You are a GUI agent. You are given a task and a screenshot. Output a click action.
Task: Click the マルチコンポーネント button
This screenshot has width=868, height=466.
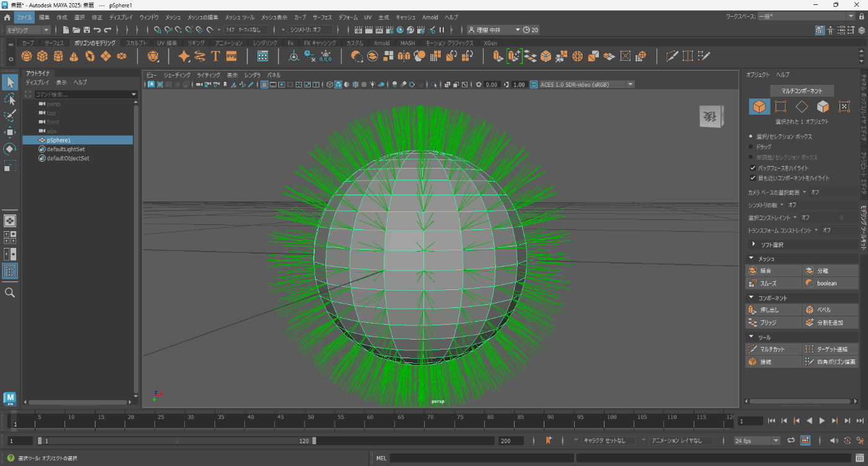[x=802, y=90]
